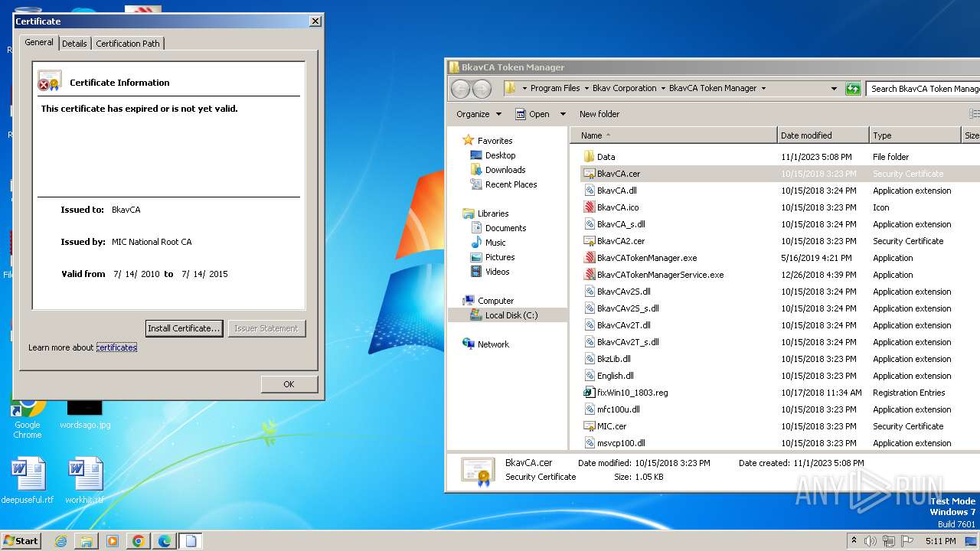The image size is (980, 551).
Task: Select the MIC.cer certificate icon
Action: [x=589, y=426]
